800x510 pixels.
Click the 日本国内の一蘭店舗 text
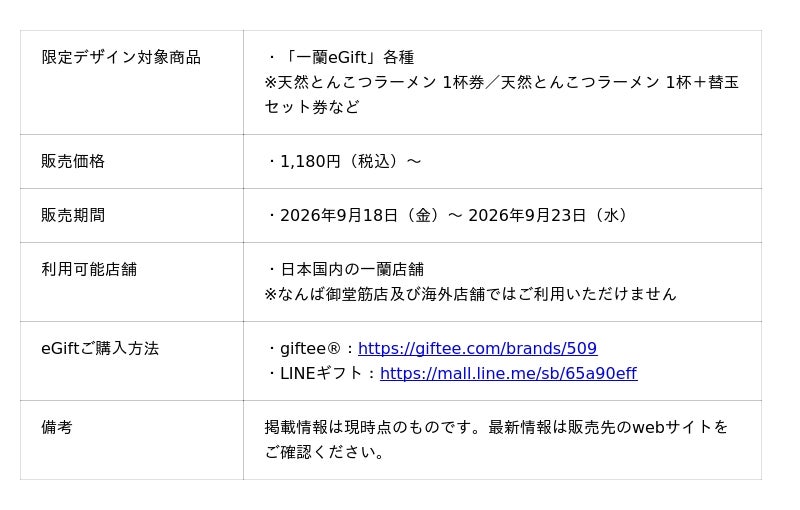(x=353, y=269)
